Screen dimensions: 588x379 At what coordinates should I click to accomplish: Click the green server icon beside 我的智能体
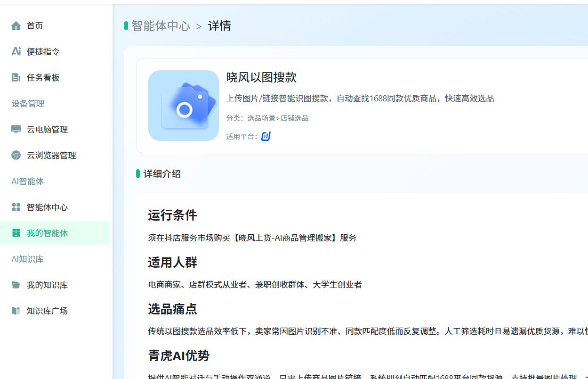click(16, 233)
